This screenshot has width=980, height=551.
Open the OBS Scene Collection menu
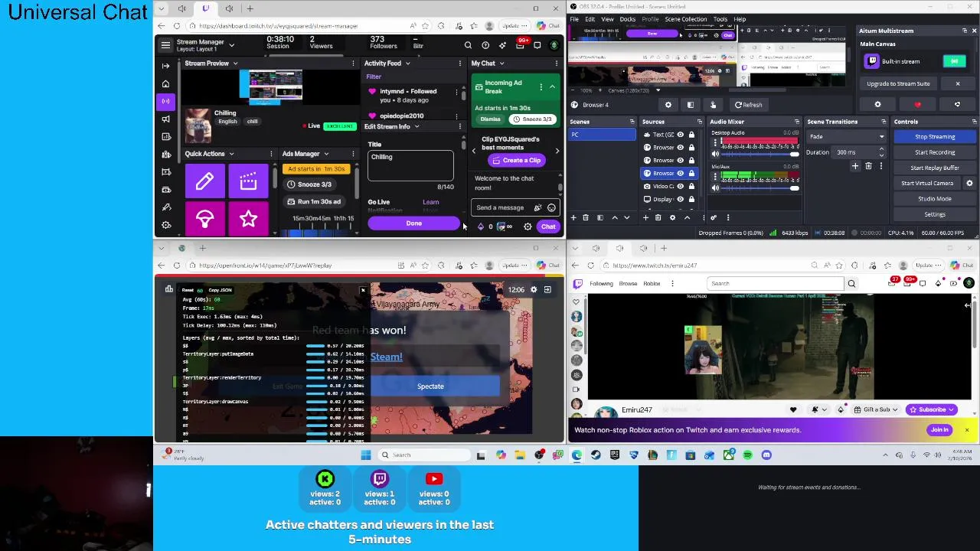point(685,19)
